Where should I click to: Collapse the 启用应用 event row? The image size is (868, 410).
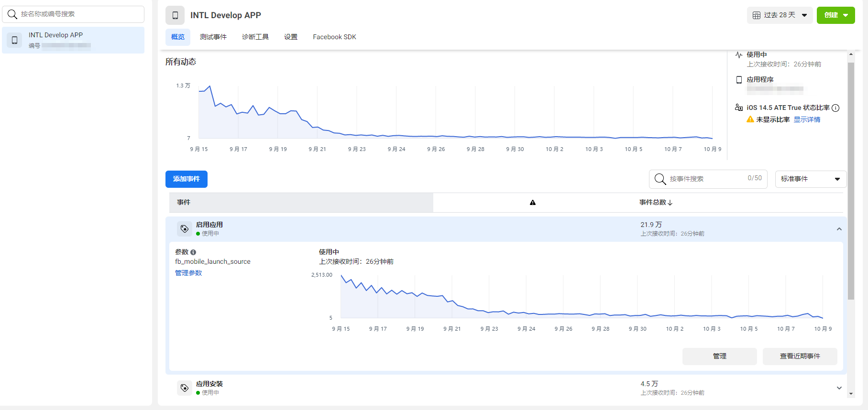839,229
